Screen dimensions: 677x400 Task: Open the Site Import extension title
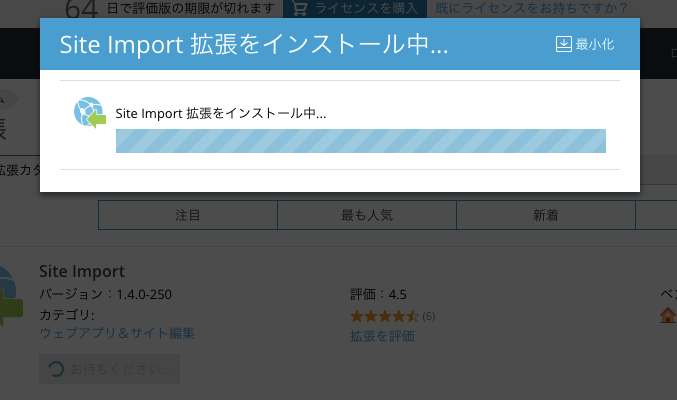(82, 271)
